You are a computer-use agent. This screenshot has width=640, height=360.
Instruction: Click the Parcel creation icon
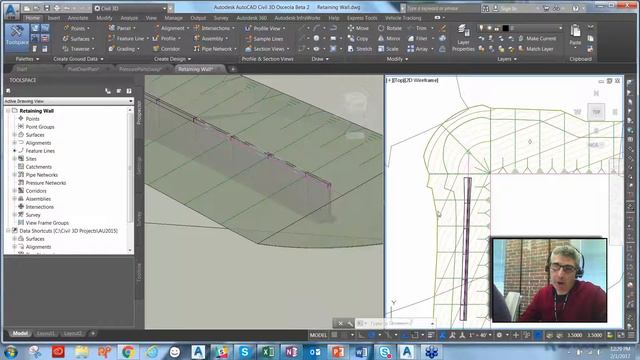pos(111,28)
